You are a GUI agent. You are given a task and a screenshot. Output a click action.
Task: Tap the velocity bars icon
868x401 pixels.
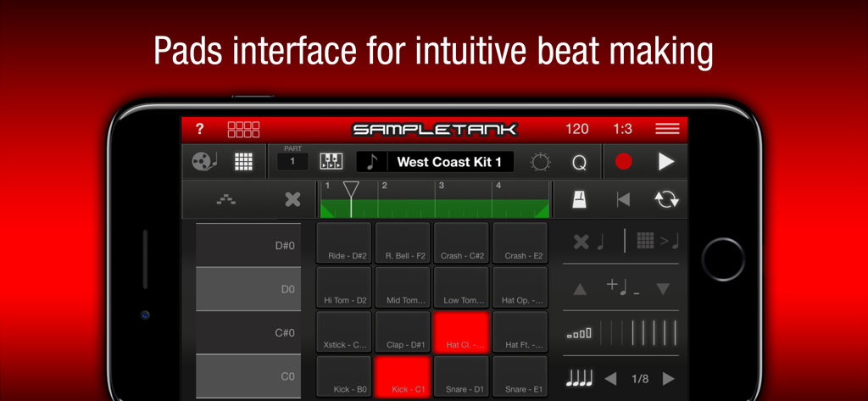point(579,333)
